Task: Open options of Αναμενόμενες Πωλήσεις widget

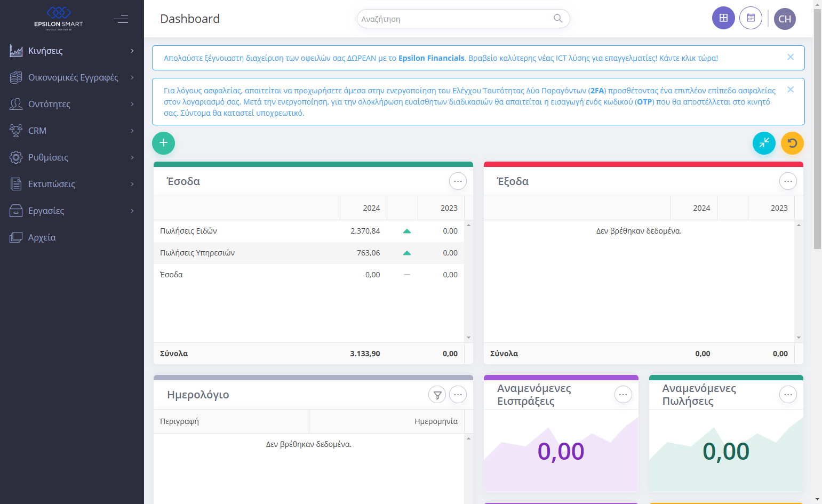Action: 788,395
